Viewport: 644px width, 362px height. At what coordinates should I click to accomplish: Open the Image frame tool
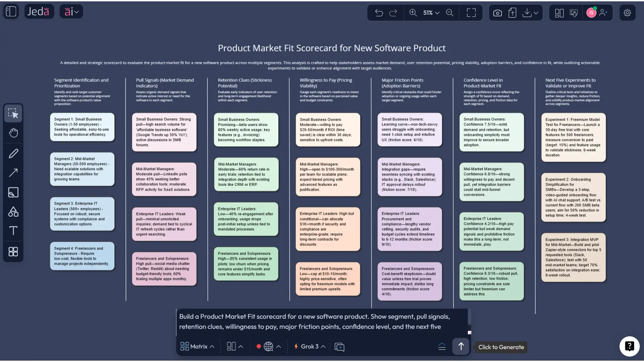13,192
